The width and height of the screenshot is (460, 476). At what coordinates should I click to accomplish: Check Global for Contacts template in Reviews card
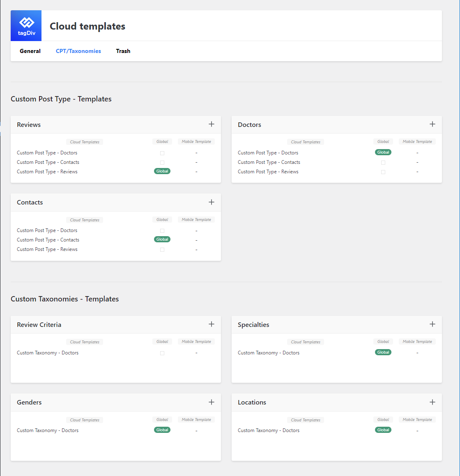tap(162, 163)
